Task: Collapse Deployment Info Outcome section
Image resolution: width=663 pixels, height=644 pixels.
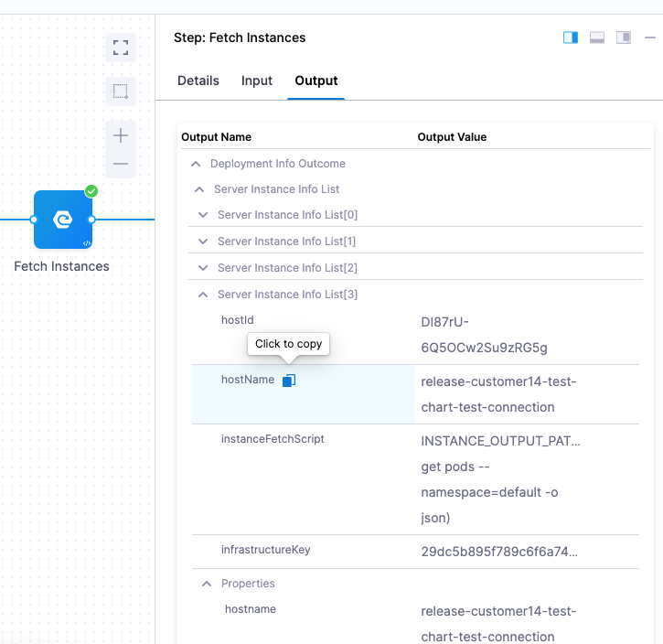Action: 195,164
